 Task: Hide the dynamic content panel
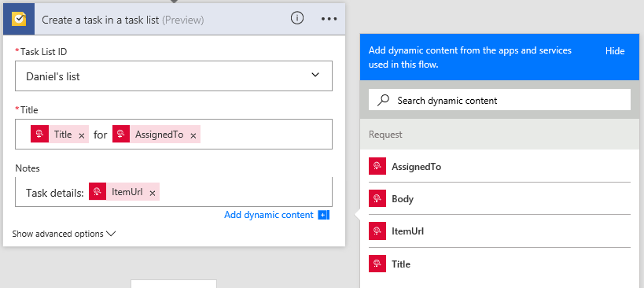(x=615, y=51)
